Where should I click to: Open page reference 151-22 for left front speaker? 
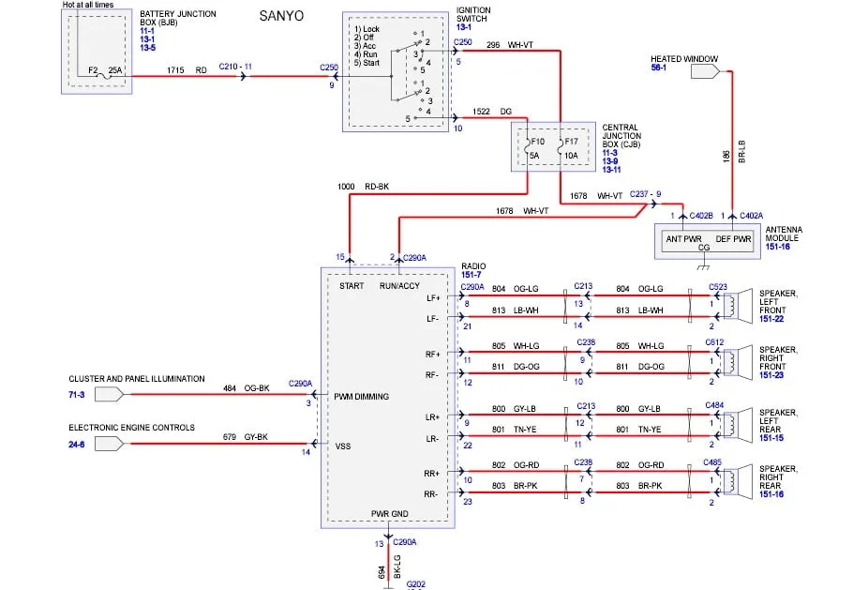pos(771,319)
